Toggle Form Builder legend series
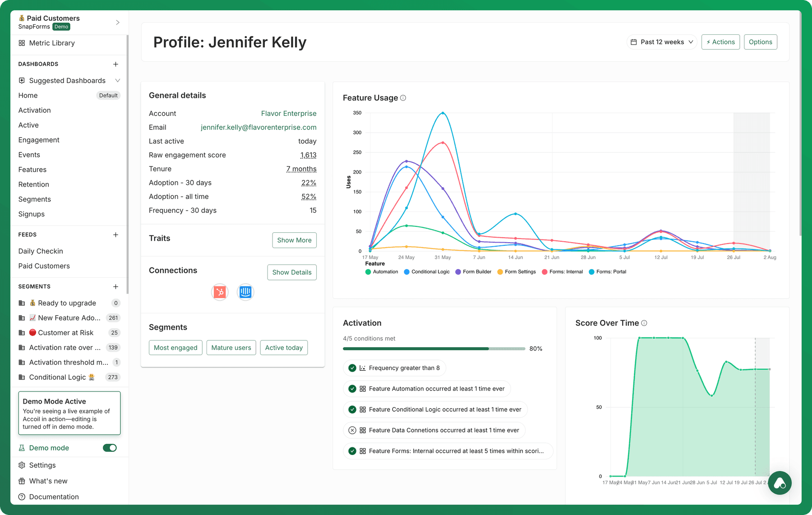 (x=473, y=272)
